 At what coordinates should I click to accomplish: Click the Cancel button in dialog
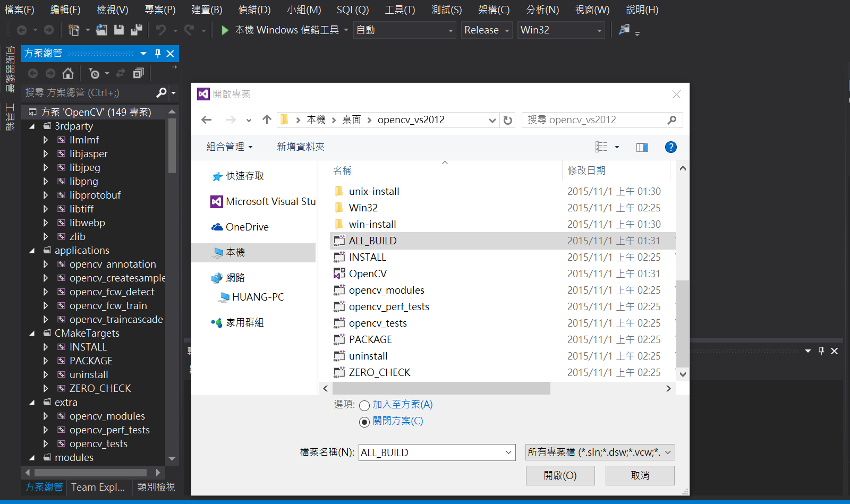click(x=640, y=475)
